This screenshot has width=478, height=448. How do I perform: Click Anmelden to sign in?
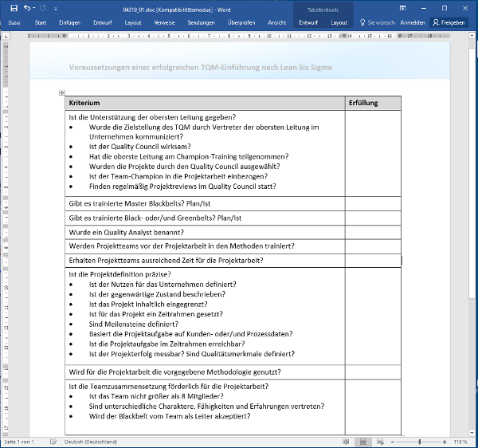click(412, 23)
